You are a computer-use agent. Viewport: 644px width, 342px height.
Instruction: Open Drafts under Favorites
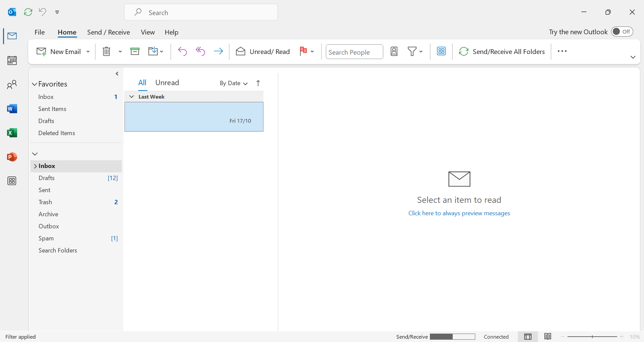[x=76, y=121]
